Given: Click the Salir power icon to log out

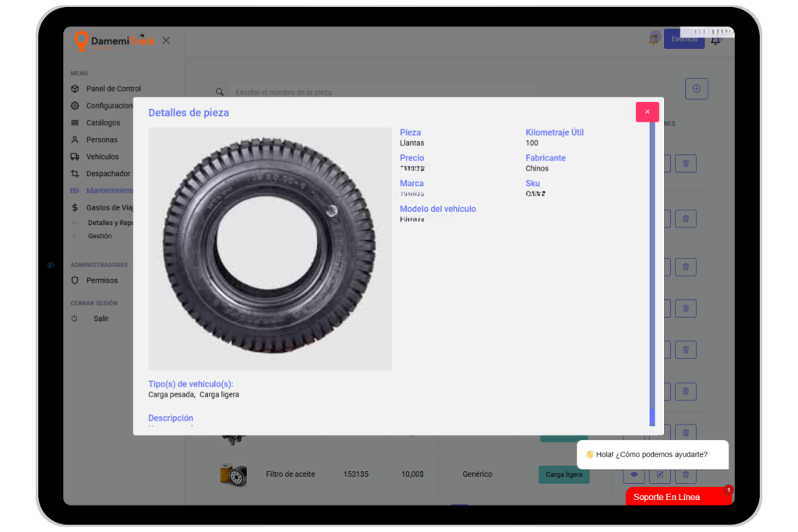Looking at the screenshot, I should [75, 319].
